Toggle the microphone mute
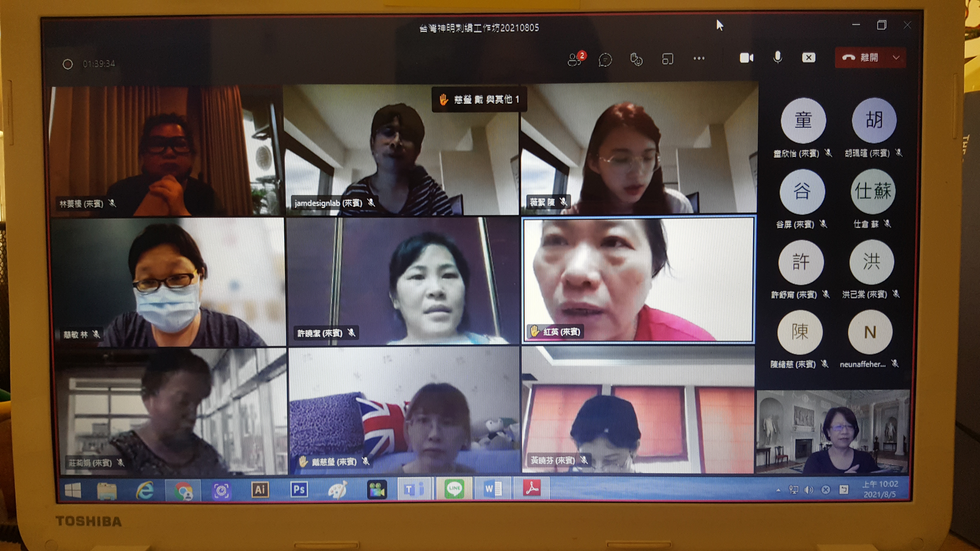 coord(778,57)
